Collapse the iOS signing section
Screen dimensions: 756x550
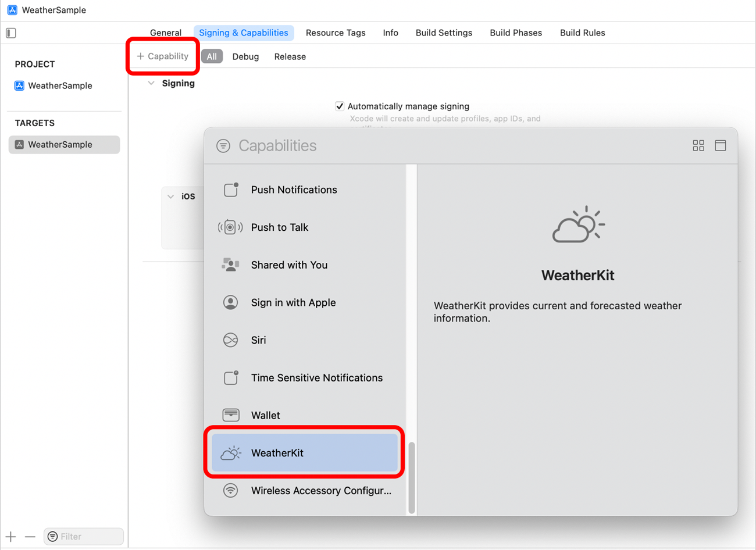coord(171,197)
